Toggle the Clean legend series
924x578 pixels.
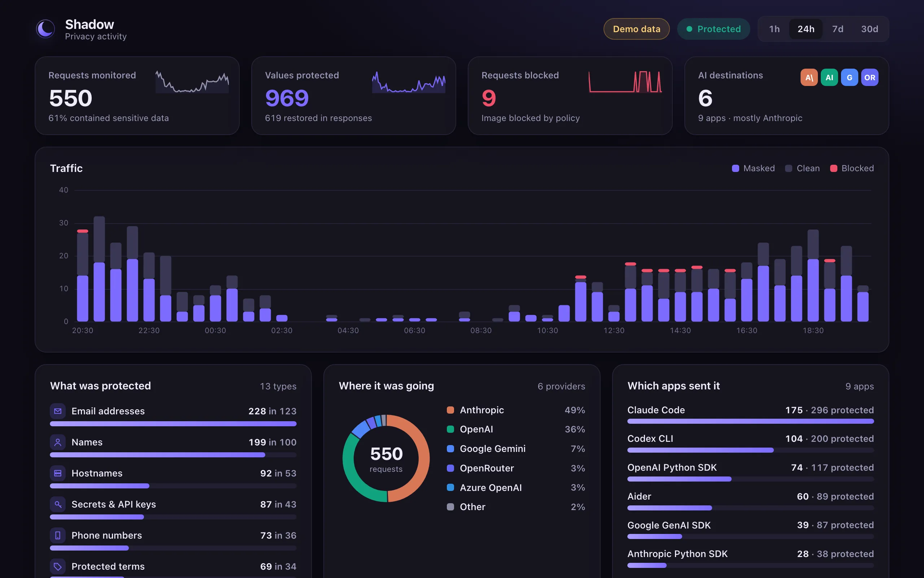pyautogui.click(x=802, y=169)
